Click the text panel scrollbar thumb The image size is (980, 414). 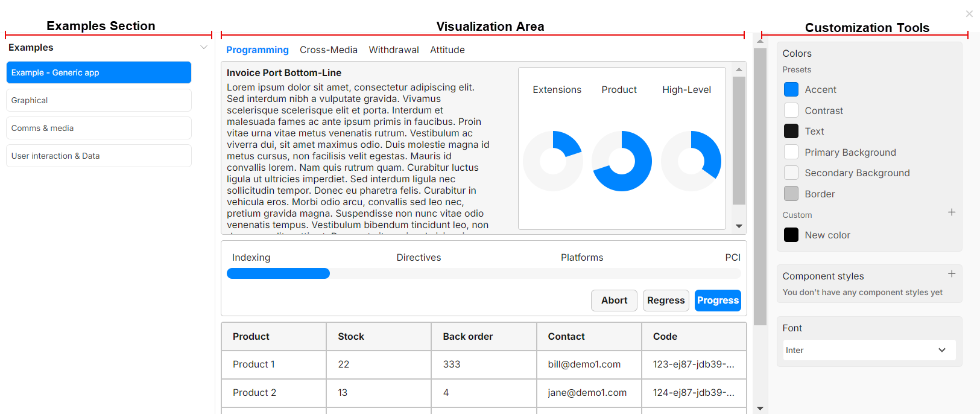(739, 141)
